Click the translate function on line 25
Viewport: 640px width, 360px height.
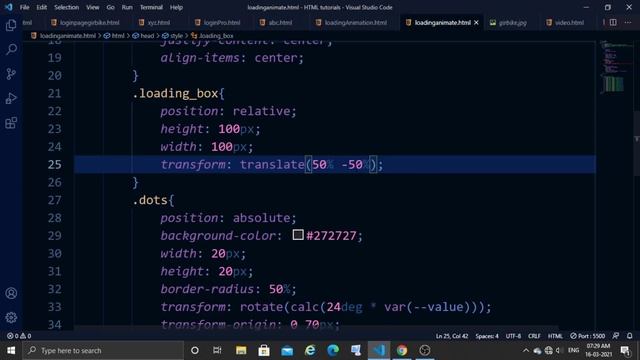click(x=272, y=164)
